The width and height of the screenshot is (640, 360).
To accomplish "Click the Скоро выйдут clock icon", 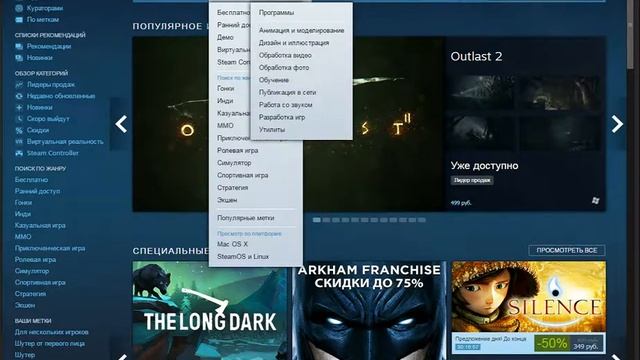I will 19,119.
